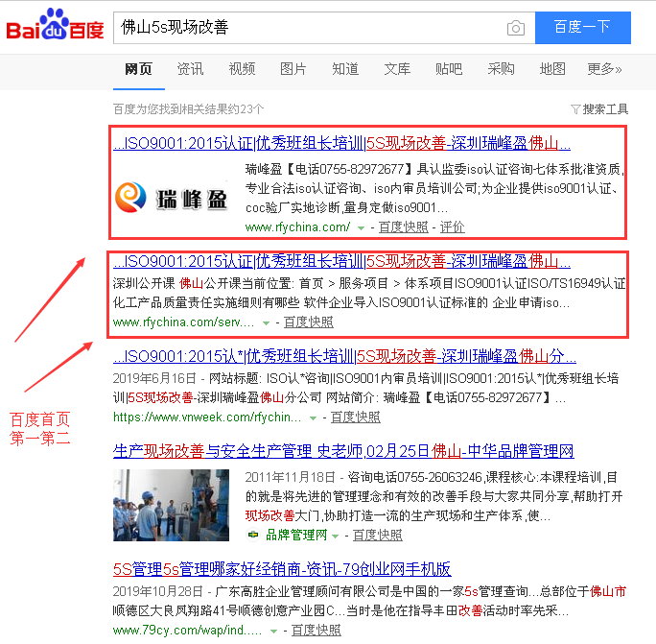Open 百度快照 for the www.rfychina.com/ result

coord(403,227)
